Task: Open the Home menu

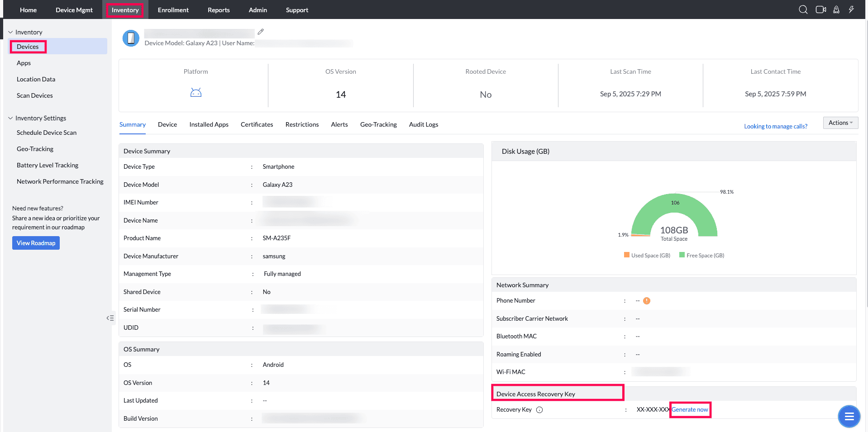Action: pyautogui.click(x=28, y=10)
